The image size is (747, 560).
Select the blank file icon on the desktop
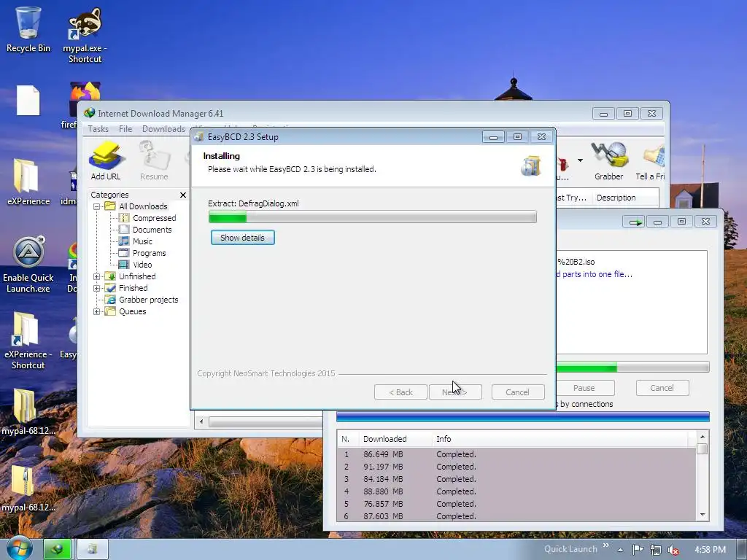pos(28,101)
